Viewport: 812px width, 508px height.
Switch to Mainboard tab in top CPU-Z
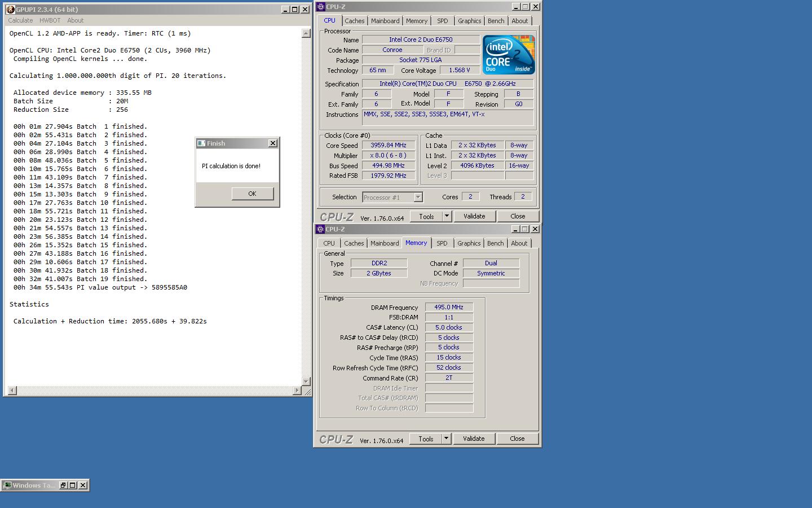(x=385, y=21)
